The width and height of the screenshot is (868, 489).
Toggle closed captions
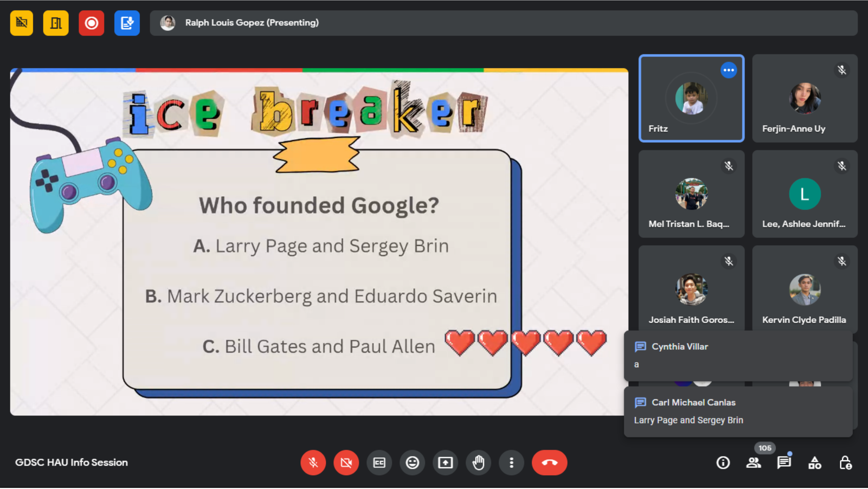click(379, 463)
